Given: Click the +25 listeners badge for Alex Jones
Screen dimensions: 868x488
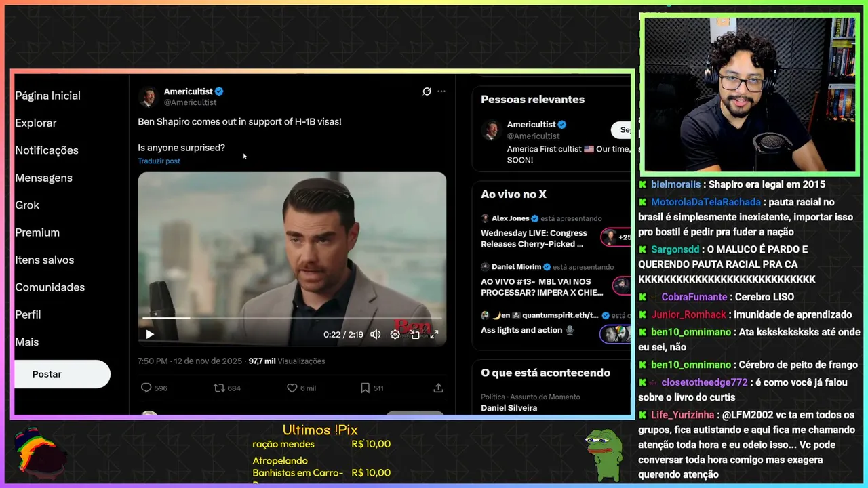Looking at the screenshot, I should (616, 237).
